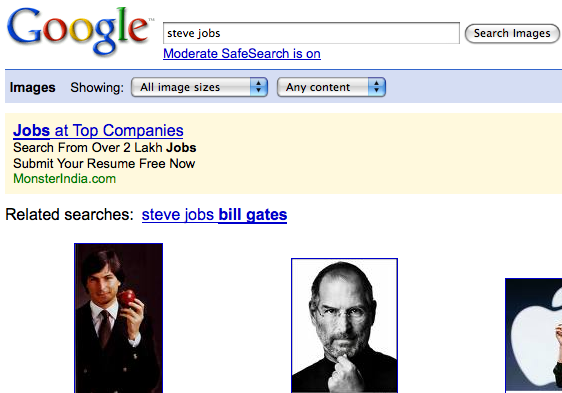The image size is (562, 393).
Task: Click the Google logo
Action: 78,31
